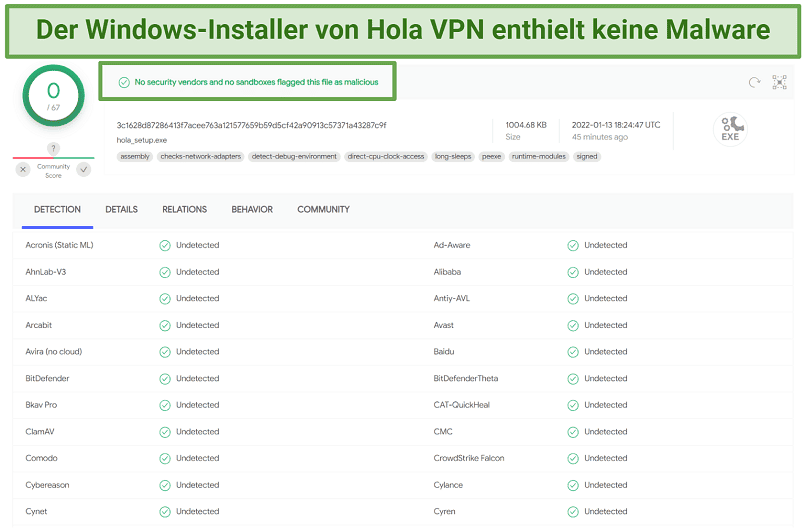
Task: Click the Baidu undetected check icon
Action: point(573,352)
